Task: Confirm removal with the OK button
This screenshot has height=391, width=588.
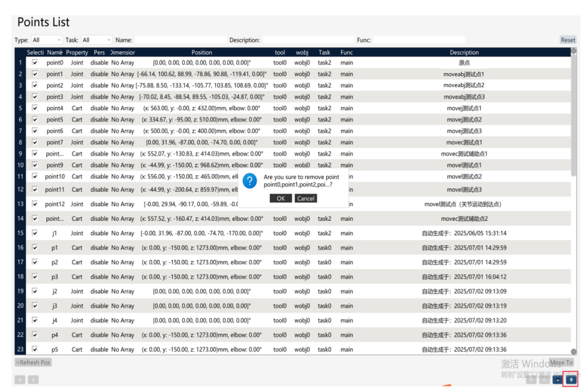Action: [x=281, y=198]
